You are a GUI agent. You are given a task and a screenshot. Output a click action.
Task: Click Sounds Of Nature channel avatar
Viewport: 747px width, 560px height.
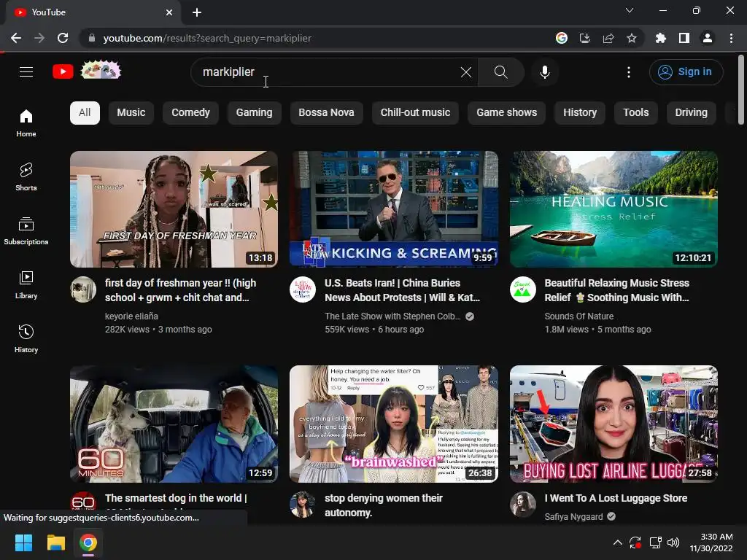(x=522, y=289)
